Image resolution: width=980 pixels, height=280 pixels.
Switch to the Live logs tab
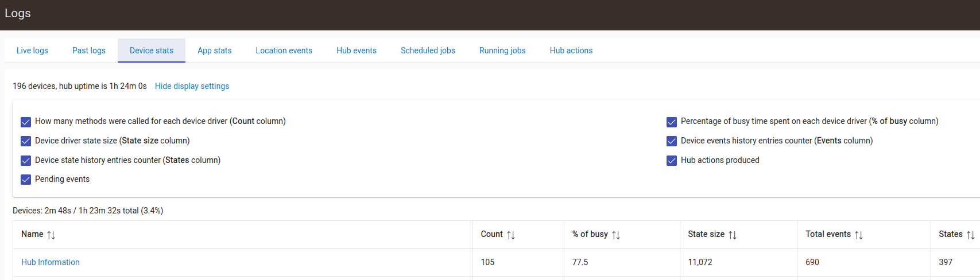pyautogui.click(x=32, y=50)
